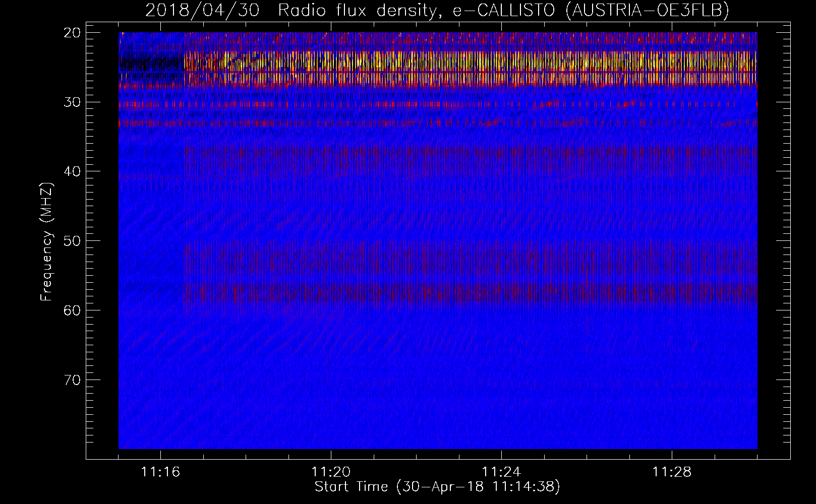Click the y-axis label 'Frequency (MHZ)'
Screen dimensions: 816x504
(46, 242)
